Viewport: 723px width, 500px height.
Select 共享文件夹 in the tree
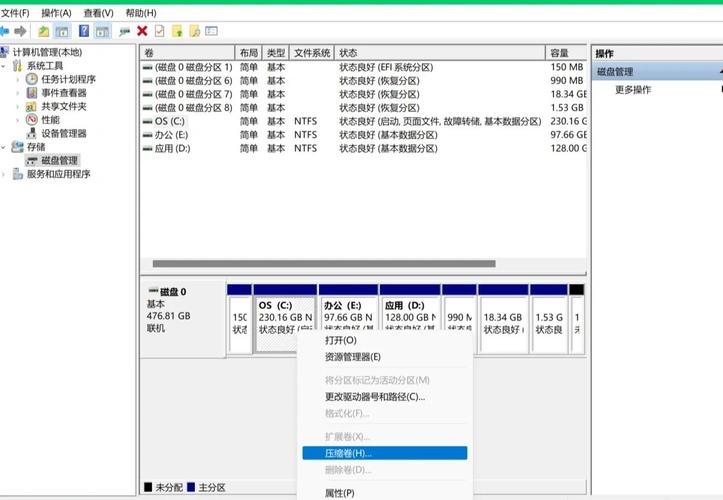(x=64, y=106)
